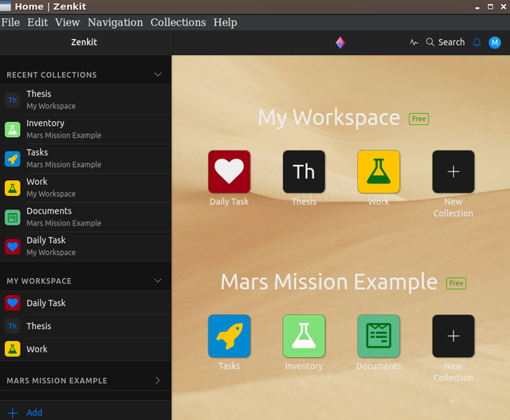This screenshot has width=510, height=420.
Task: Select the 'Daily Task' name in Recent Collections
Action: click(x=46, y=240)
